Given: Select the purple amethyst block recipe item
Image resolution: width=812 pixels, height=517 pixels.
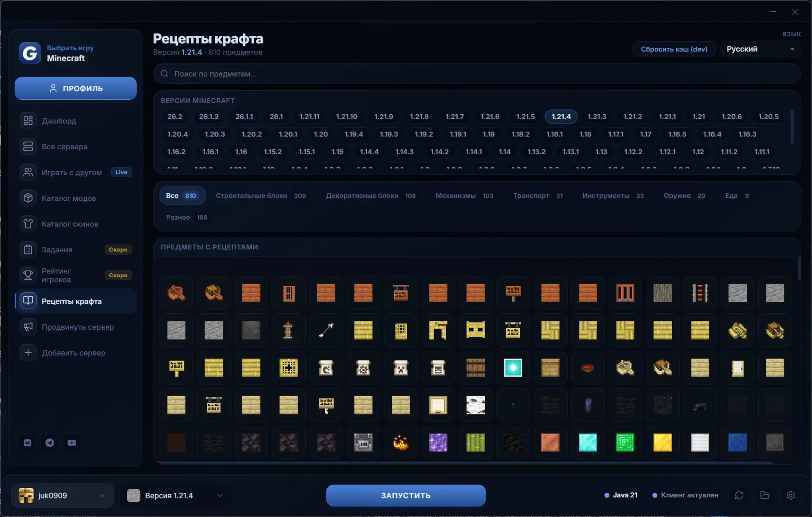Looking at the screenshot, I should point(438,443).
